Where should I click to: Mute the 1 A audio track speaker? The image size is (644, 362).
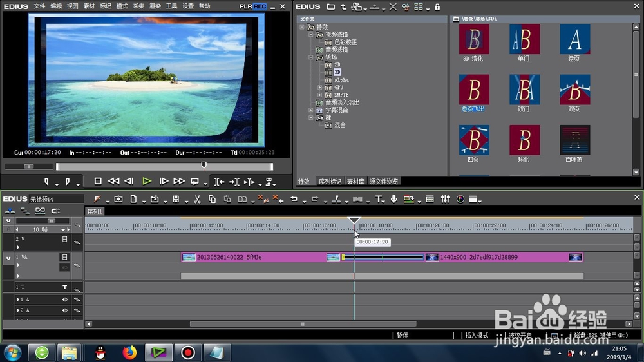[64, 300]
